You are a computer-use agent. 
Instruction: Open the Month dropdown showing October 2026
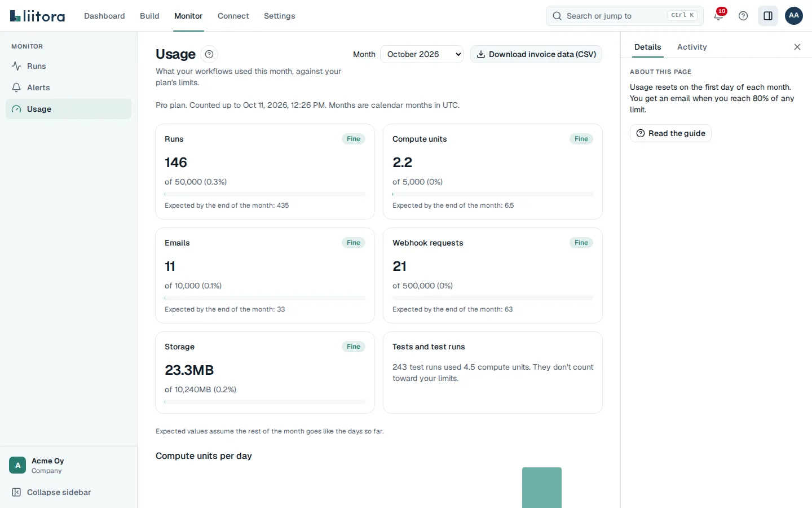[x=422, y=54]
